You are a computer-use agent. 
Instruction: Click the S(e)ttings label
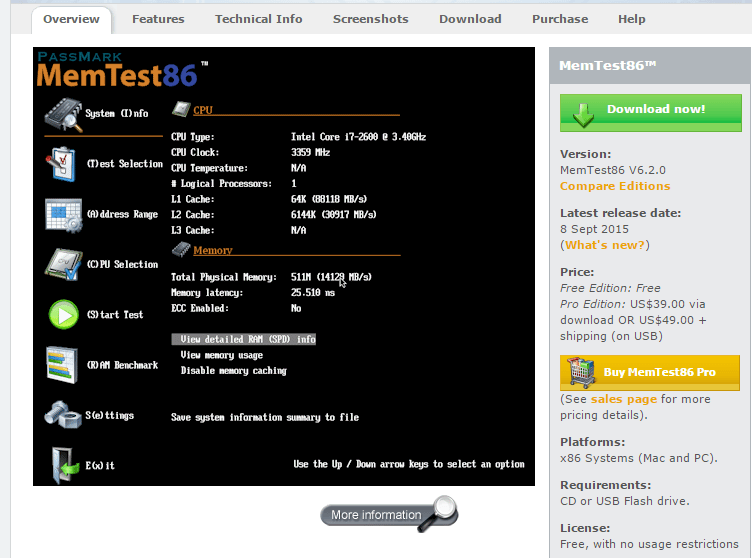(109, 416)
